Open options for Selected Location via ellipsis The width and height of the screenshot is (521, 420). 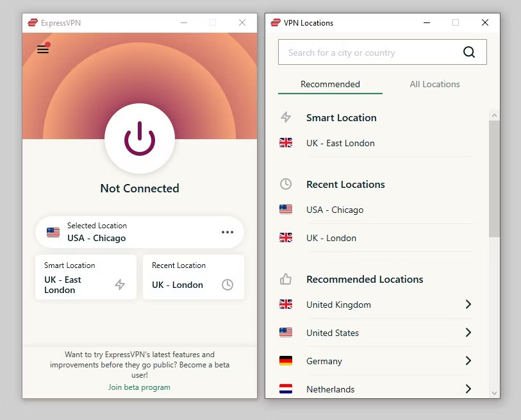tap(227, 232)
